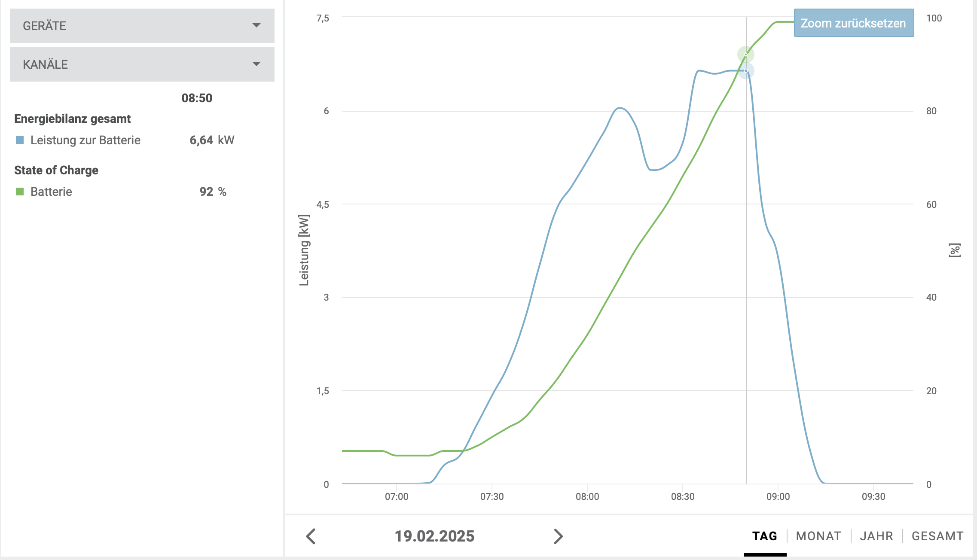Click the blue data point marker on chart

tap(746, 71)
